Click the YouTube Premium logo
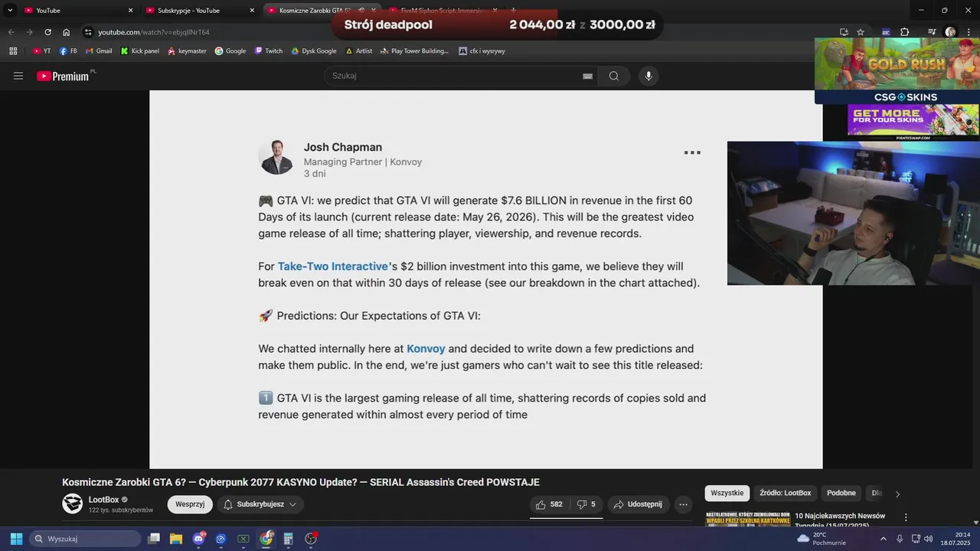Image resolution: width=980 pixels, height=551 pixels. (x=63, y=76)
